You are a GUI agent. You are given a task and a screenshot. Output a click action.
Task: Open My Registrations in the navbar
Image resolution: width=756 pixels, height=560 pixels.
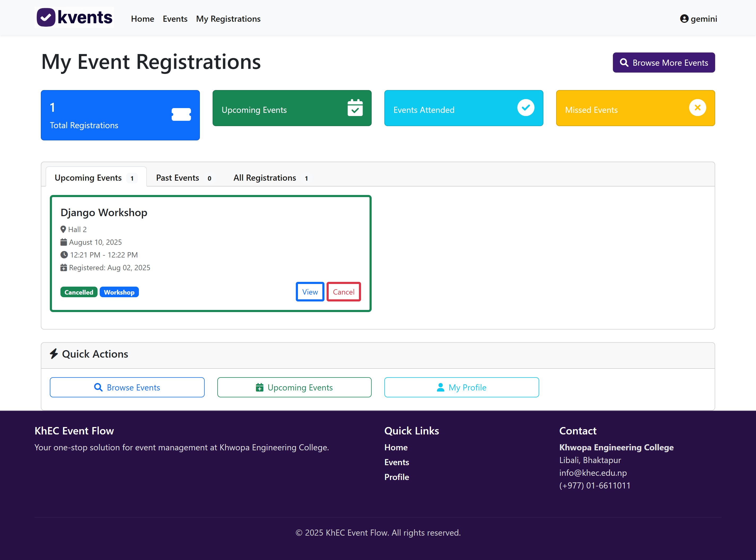pyautogui.click(x=228, y=19)
